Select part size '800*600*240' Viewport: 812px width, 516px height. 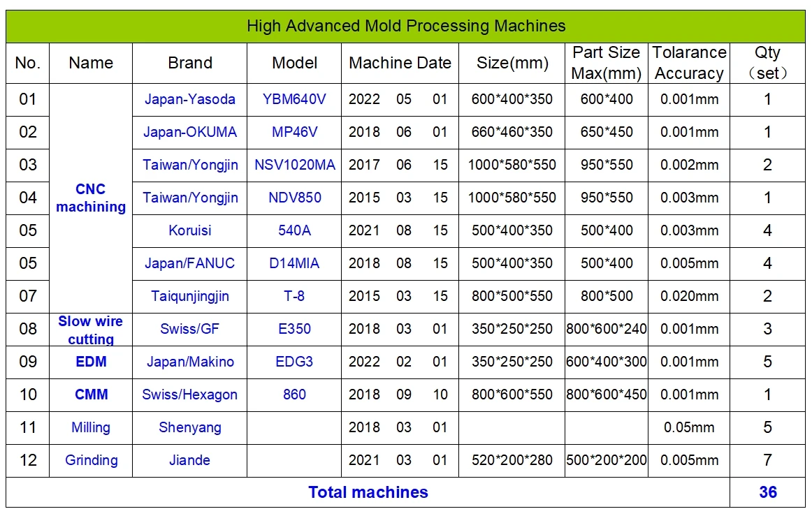[607, 329]
